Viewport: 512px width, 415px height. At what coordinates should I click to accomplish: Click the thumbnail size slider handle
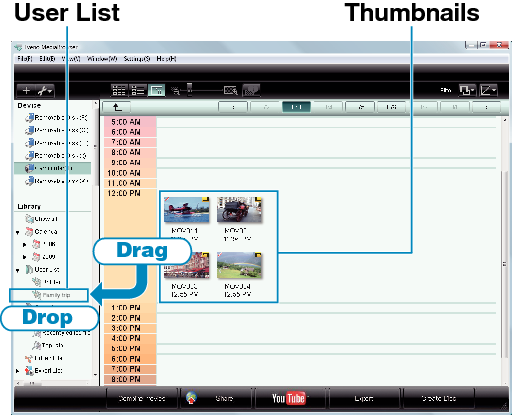click(190, 89)
